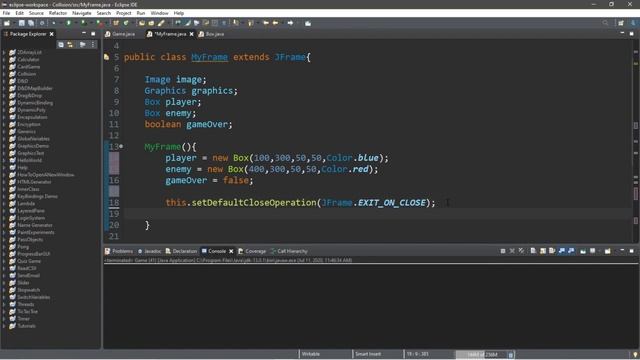Click the Last Edit Location arrow icon
The height and width of the screenshot is (360, 640).
pyautogui.click(x=266, y=23)
